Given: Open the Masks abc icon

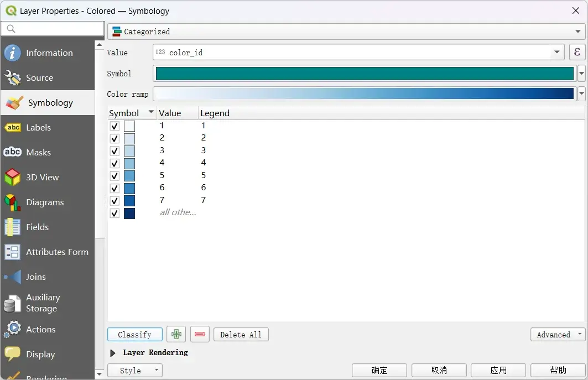Looking at the screenshot, I should point(12,152).
